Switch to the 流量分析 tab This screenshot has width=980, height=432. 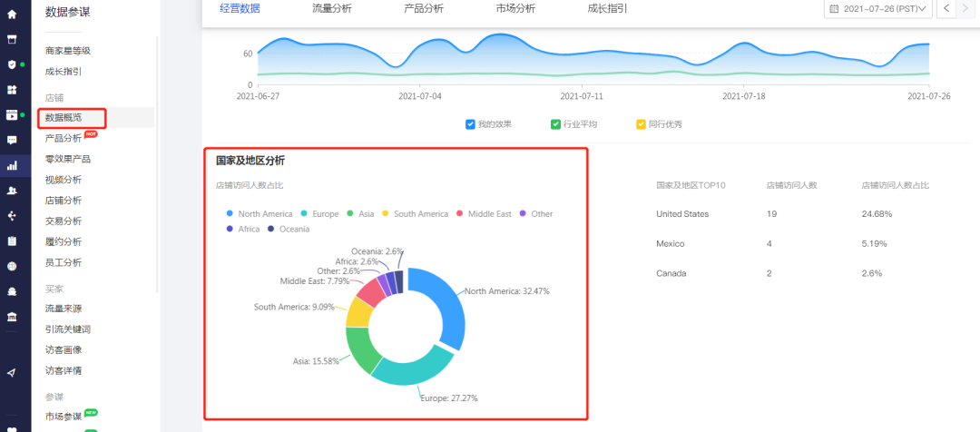[331, 9]
